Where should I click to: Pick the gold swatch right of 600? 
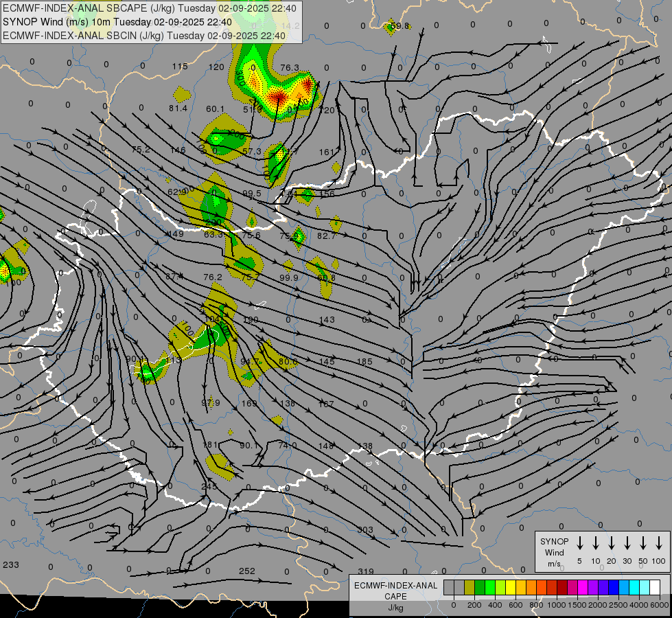[x=521, y=587]
